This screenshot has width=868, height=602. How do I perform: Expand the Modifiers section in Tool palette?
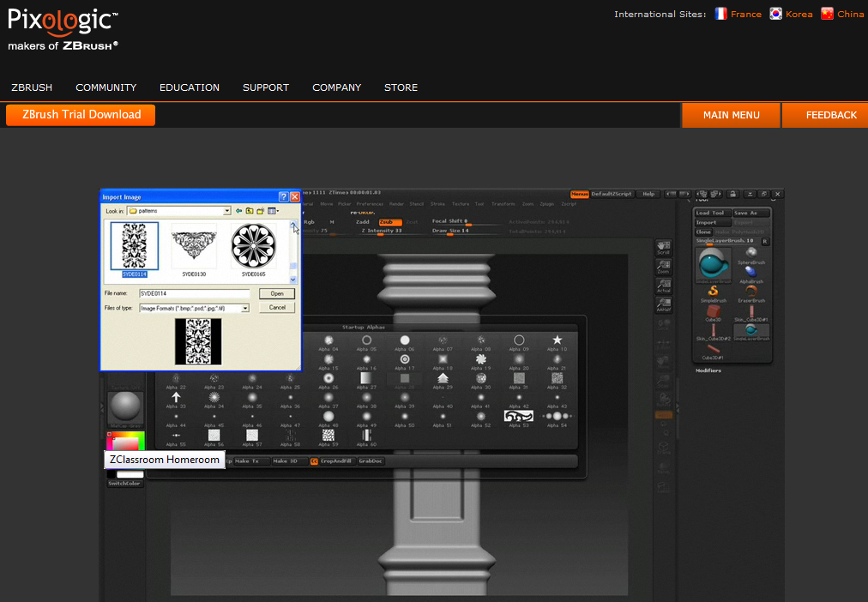click(x=708, y=370)
